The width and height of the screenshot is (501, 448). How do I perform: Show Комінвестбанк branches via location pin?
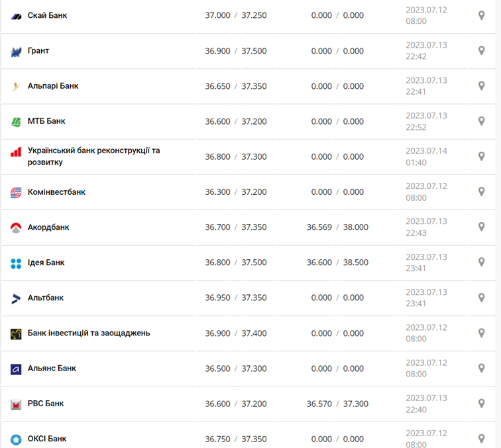[x=482, y=192]
